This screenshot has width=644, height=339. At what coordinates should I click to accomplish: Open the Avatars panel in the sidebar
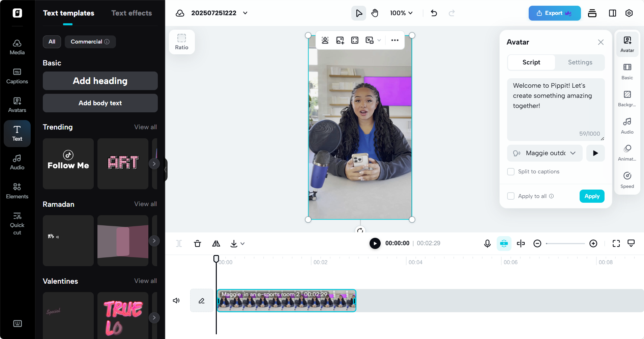point(17,105)
